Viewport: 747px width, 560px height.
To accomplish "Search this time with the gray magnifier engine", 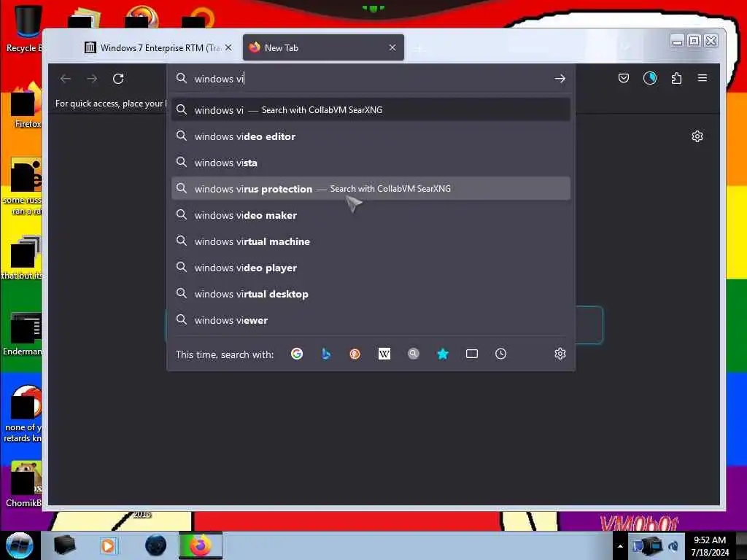I will click(x=414, y=354).
